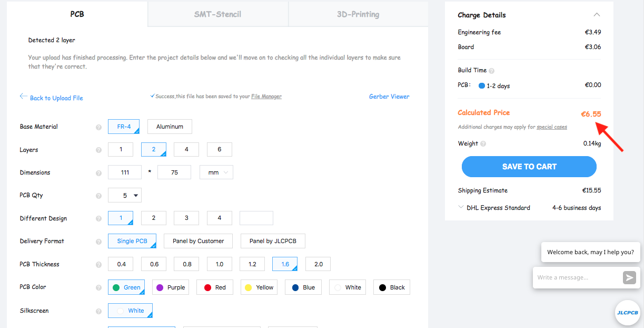Select Aluminum base material
The width and height of the screenshot is (644, 328).
170,127
